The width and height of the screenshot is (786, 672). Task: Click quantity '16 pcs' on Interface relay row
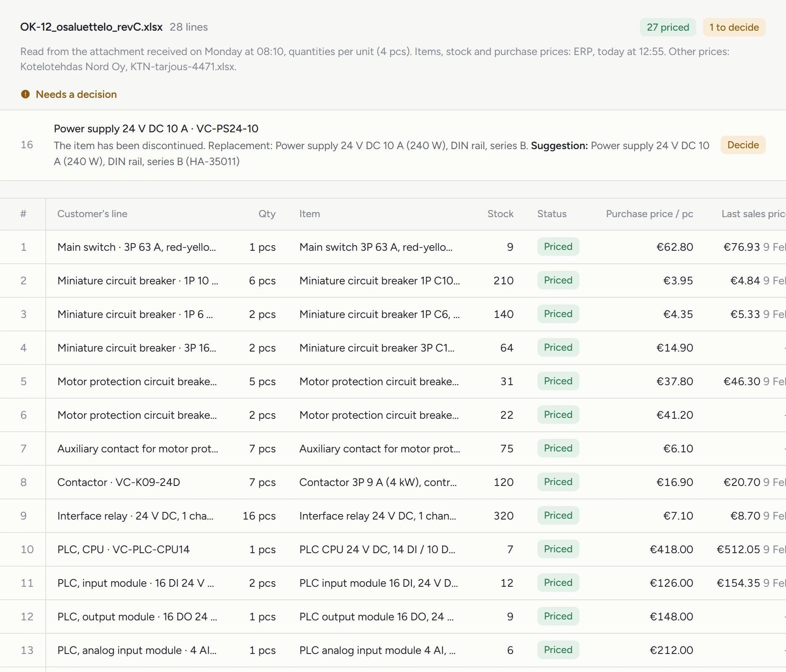(x=259, y=516)
